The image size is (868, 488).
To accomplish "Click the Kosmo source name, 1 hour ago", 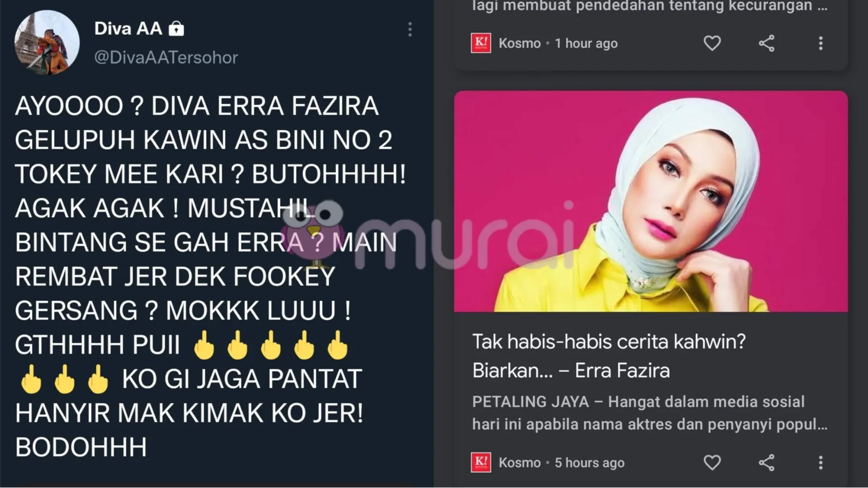I will pos(519,43).
